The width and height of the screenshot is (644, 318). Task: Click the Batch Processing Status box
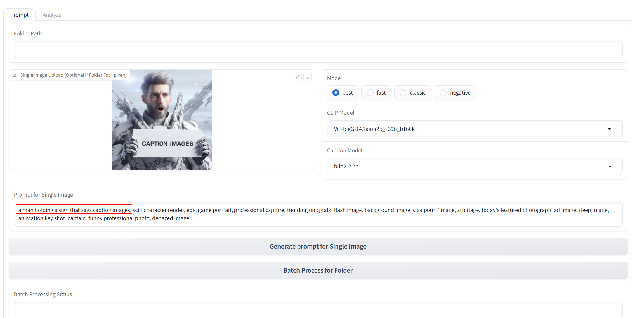point(318,310)
